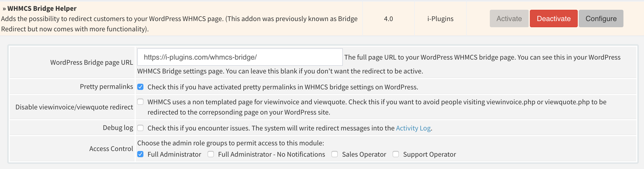Enable Disable viewinvoice/viewquote redirect checkbox

click(140, 102)
